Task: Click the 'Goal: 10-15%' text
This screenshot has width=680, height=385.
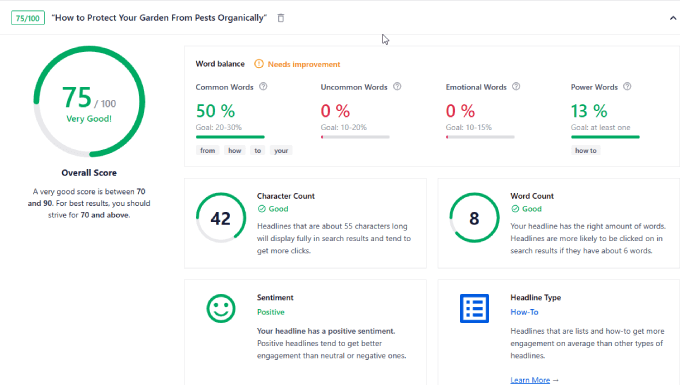Action: 469,127
